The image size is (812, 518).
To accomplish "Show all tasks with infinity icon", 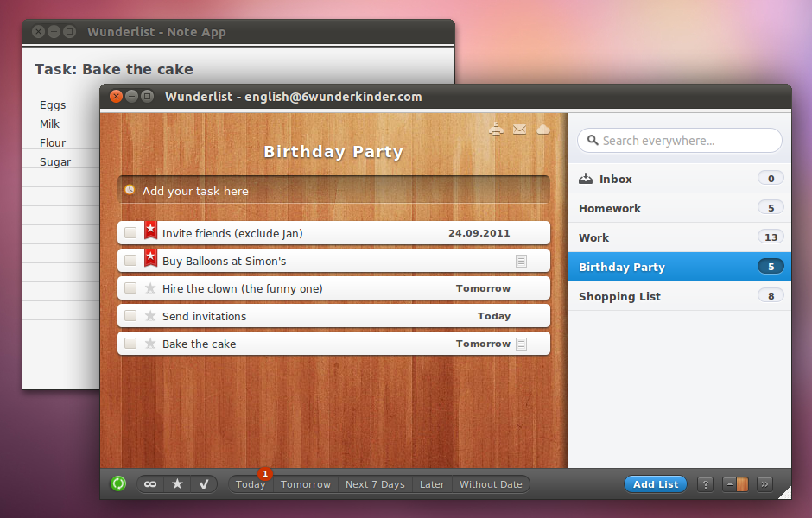I will pos(150,484).
